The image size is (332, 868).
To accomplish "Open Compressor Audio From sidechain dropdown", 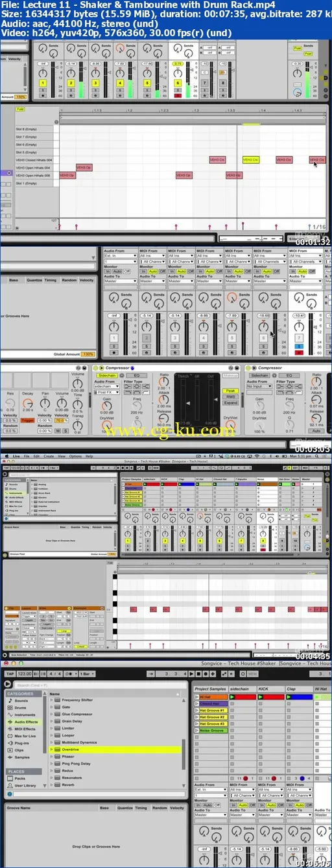I will (x=107, y=386).
